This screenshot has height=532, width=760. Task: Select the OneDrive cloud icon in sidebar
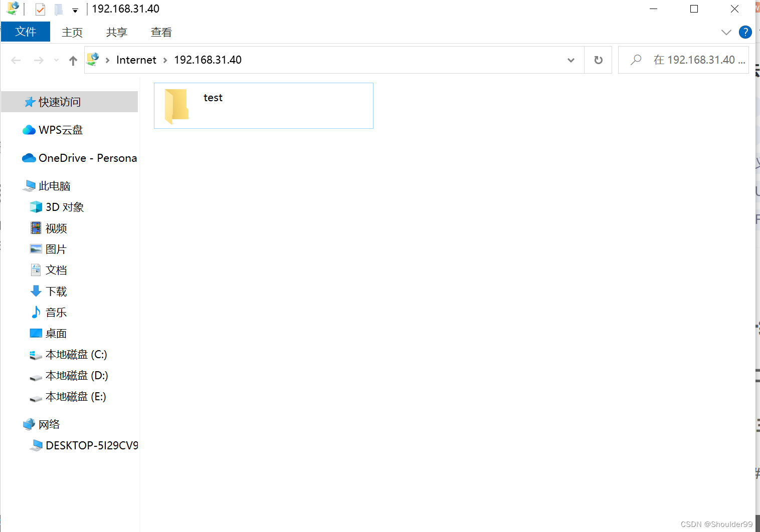point(29,158)
